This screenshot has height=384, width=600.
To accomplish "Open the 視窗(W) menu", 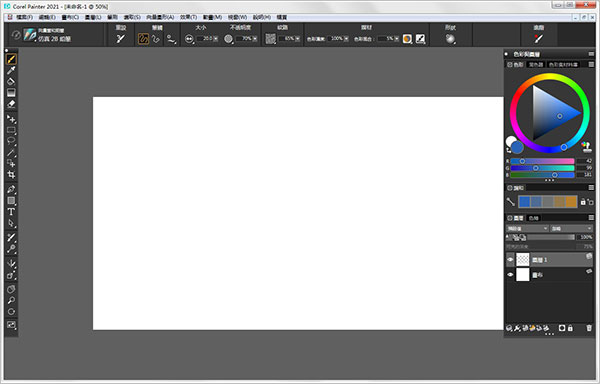I will coord(237,17).
